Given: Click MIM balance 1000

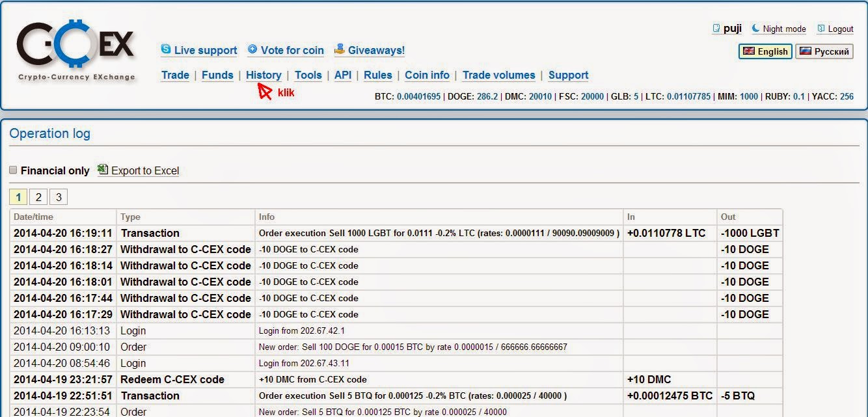Looking at the screenshot, I should 749,96.
